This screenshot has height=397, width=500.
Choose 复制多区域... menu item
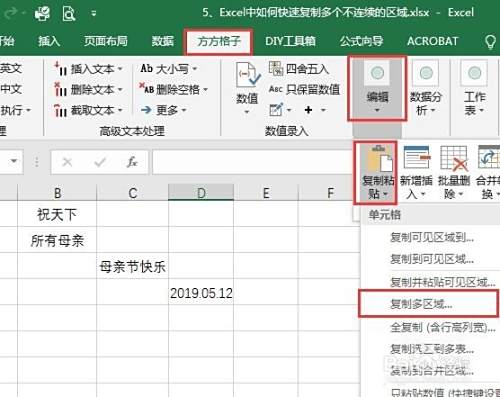(x=429, y=304)
